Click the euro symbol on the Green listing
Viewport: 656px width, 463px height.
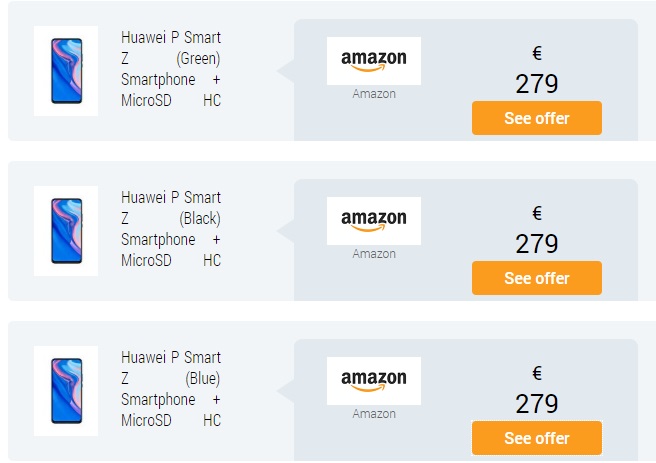537,53
